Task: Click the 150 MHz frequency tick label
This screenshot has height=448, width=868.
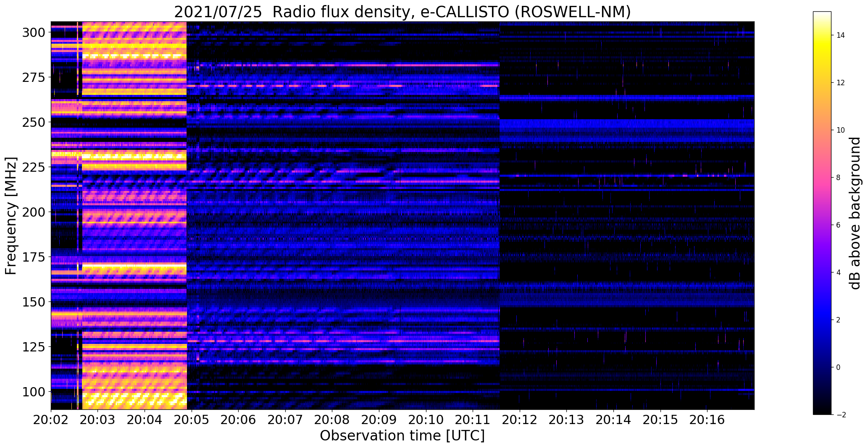Action: [x=34, y=302]
